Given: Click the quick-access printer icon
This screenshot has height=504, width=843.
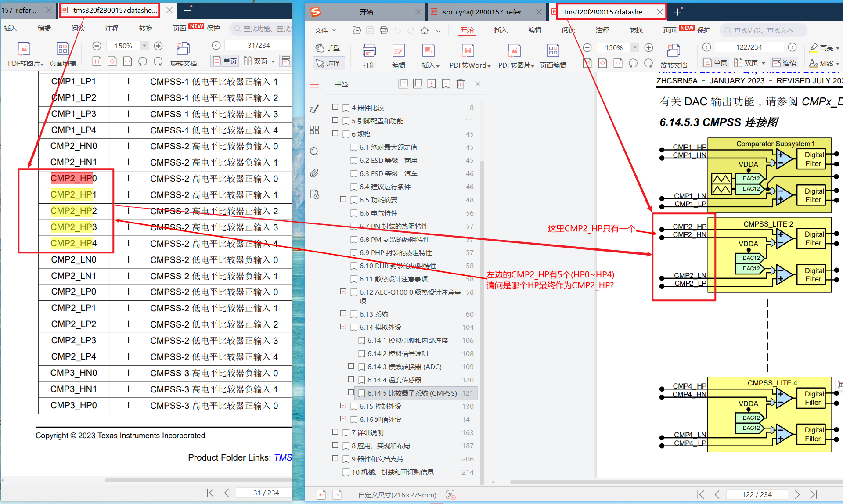Looking at the screenshot, I should click(x=384, y=30).
